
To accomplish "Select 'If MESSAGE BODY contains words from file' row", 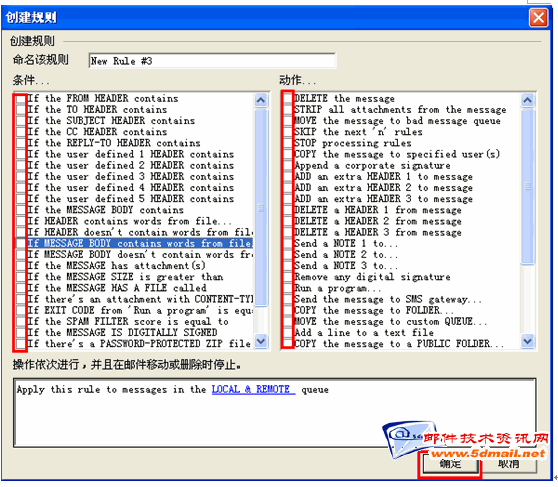I will point(140,243).
